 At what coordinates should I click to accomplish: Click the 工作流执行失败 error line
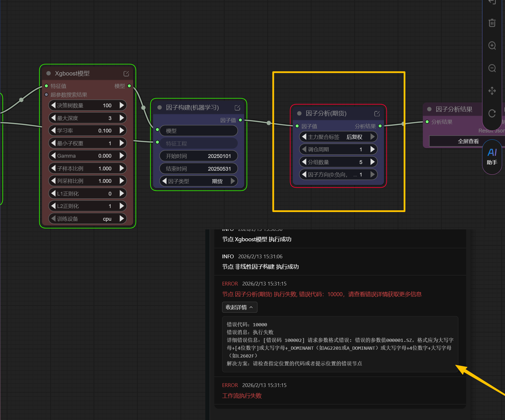click(x=242, y=396)
